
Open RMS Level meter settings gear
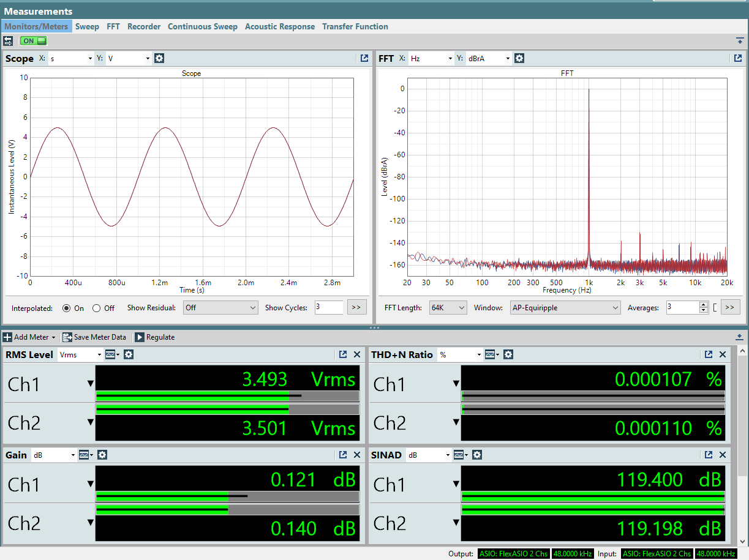[129, 354]
